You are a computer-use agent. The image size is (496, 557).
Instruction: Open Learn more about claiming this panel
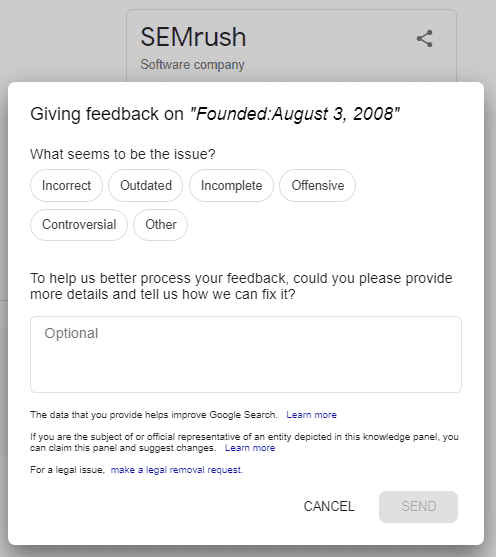click(250, 448)
